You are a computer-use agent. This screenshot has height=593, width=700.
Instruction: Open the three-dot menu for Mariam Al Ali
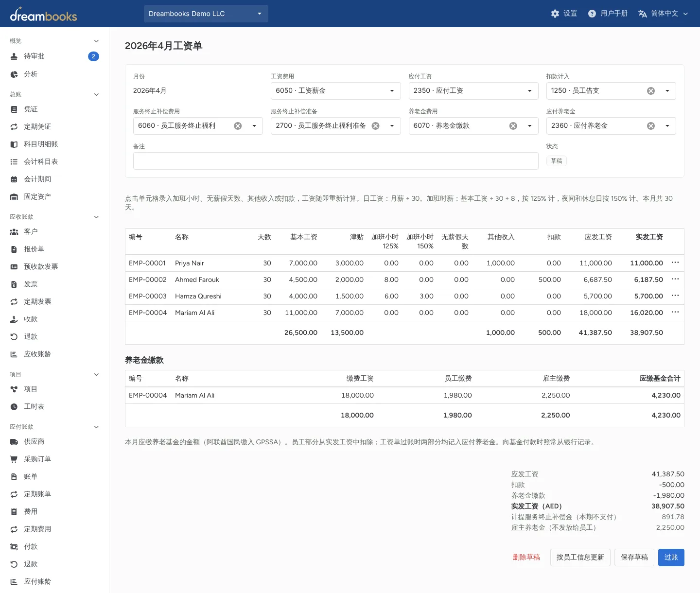675,312
